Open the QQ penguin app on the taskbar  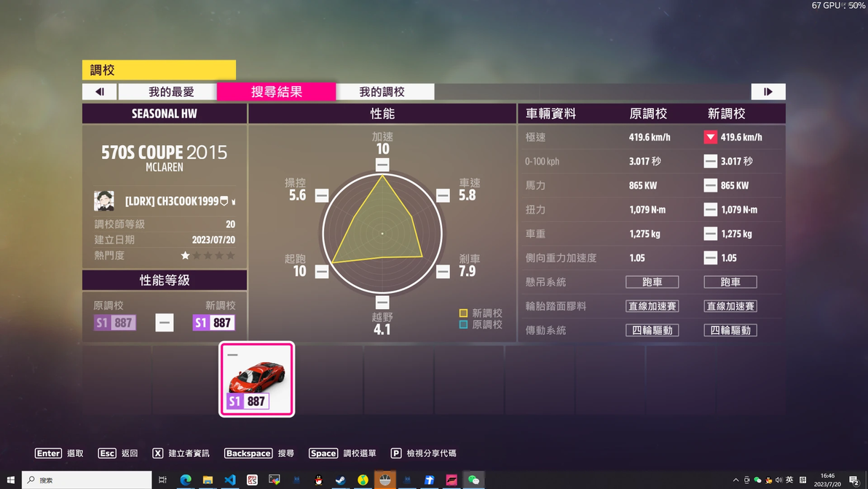pyautogui.click(x=318, y=480)
